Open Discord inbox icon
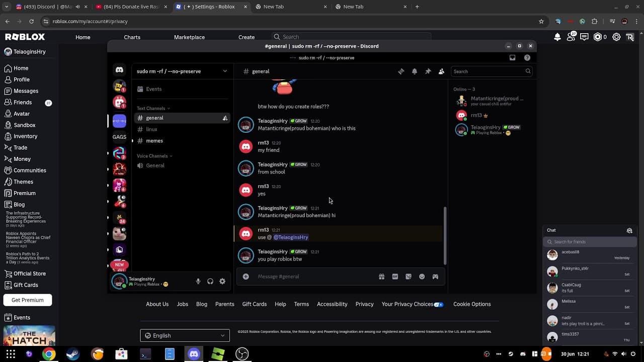This screenshot has width=644, height=362. pyautogui.click(x=512, y=58)
